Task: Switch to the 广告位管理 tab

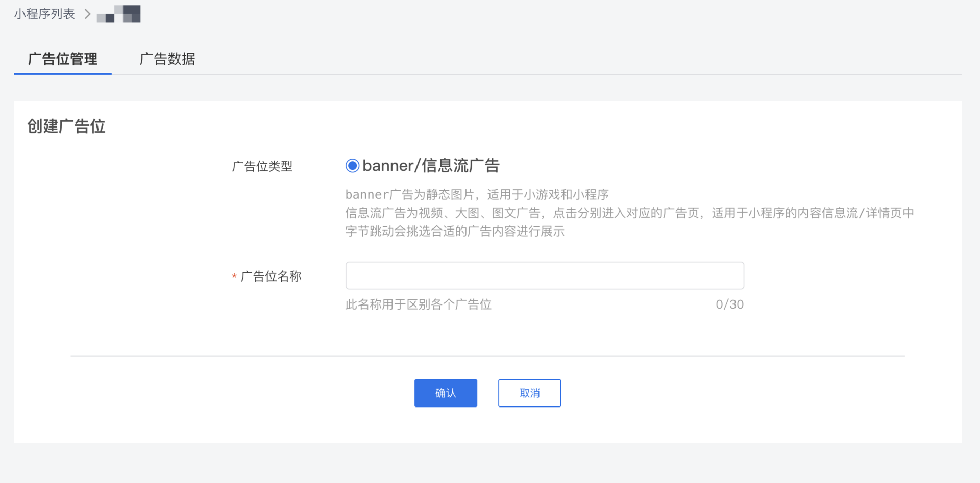Action: (62, 59)
